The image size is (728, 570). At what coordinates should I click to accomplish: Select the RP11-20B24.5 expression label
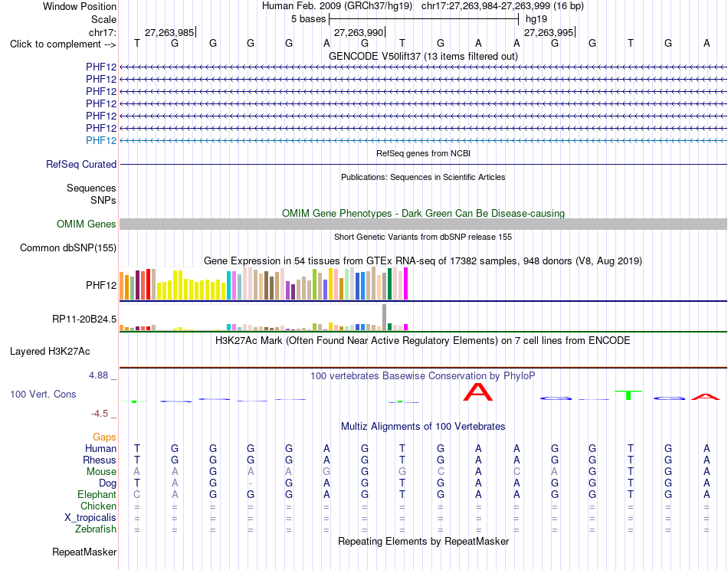[x=84, y=319]
